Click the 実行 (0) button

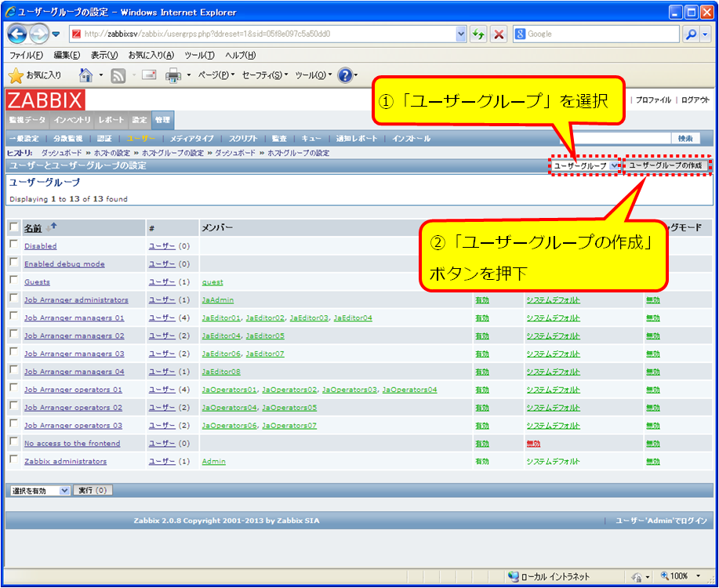[x=93, y=490]
